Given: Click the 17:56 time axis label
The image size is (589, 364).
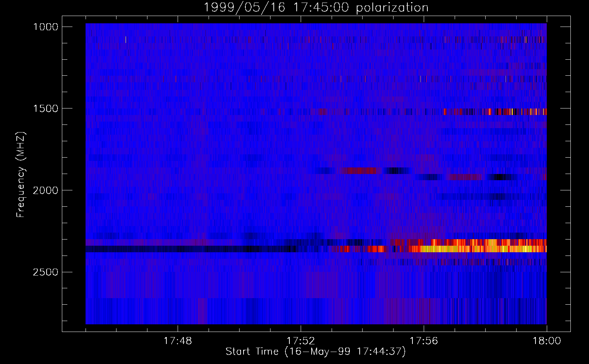Looking at the screenshot, I should click(424, 341).
